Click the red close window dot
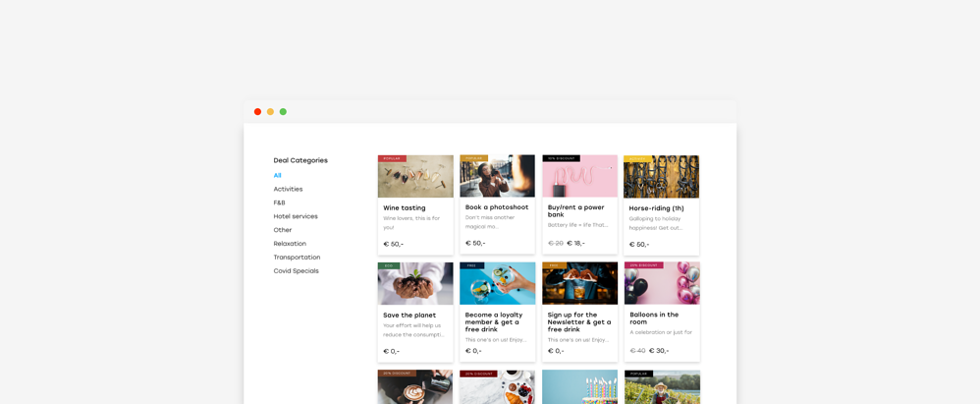 257,112
